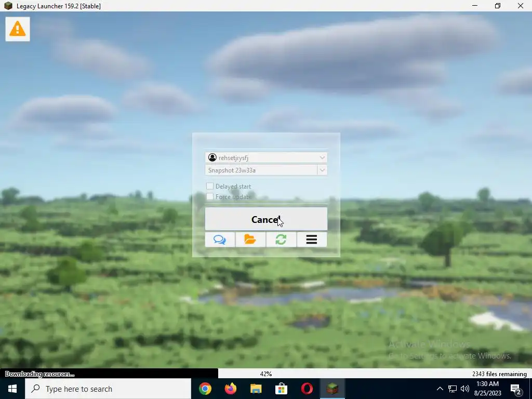Image resolution: width=532 pixels, height=399 pixels.
Task: Toggle the Delayed start checkbox
Action: point(210,186)
